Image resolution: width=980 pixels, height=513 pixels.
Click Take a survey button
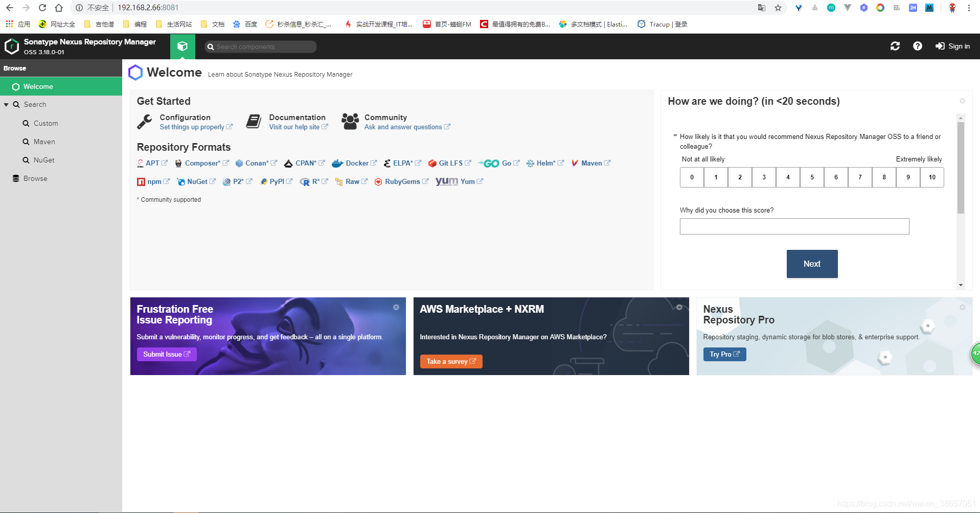(451, 361)
